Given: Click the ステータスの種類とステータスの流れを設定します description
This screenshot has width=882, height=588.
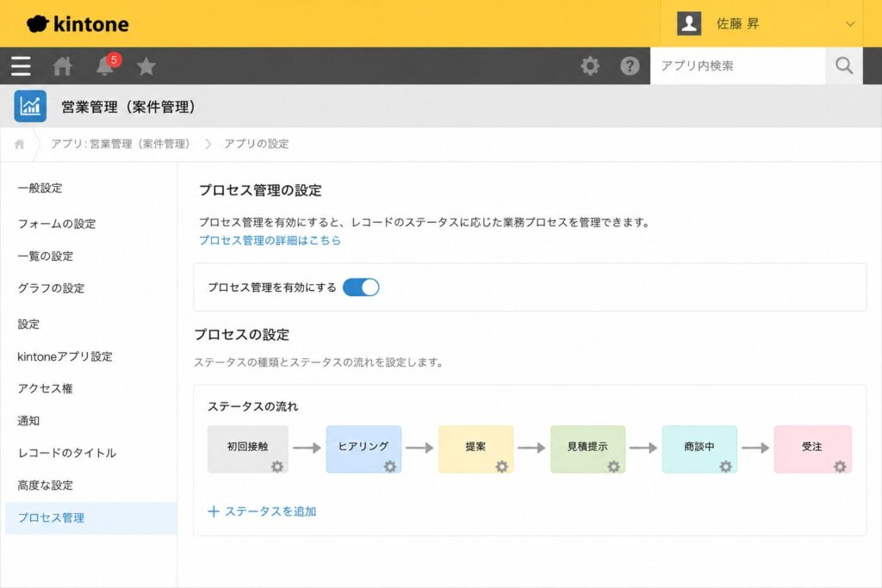Looking at the screenshot, I should (x=319, y=362).
